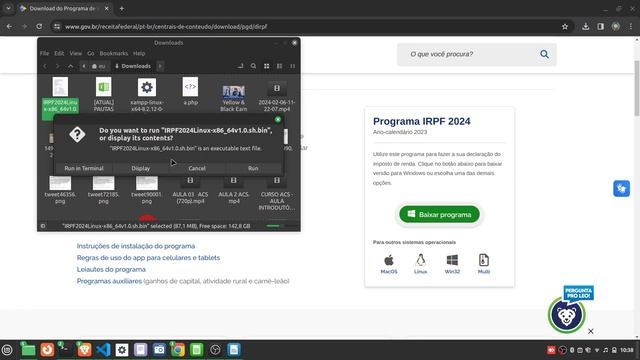Open the Pergunta pro Leo chatbot
The height and width of the screenshot is (360, 640).
(567, 314)
